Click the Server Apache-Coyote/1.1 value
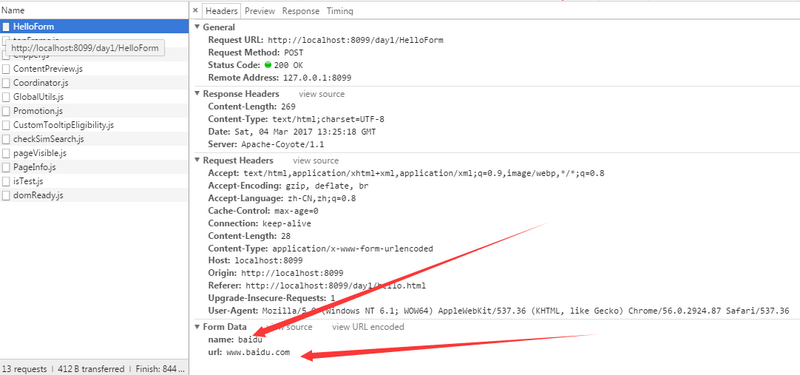Screen dimensions: 800x375 (283, 145)
